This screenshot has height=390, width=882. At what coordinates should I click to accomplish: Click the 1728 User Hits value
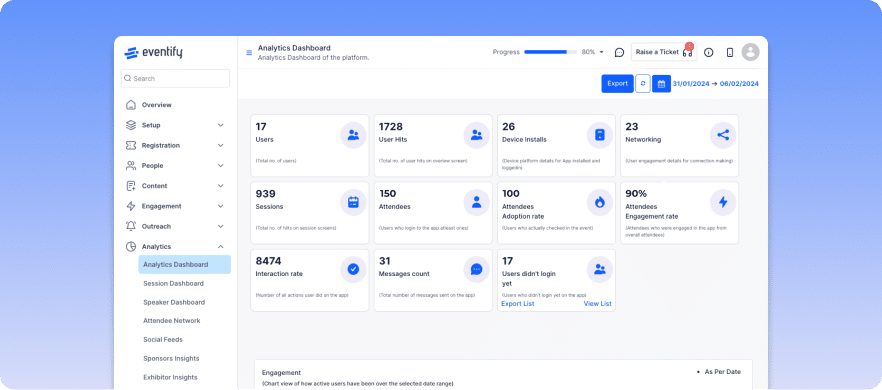(x=391, y=127)
